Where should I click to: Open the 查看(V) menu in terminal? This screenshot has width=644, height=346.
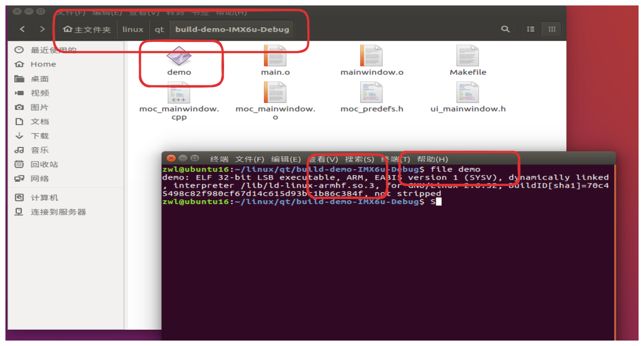[x=323, y=158]
